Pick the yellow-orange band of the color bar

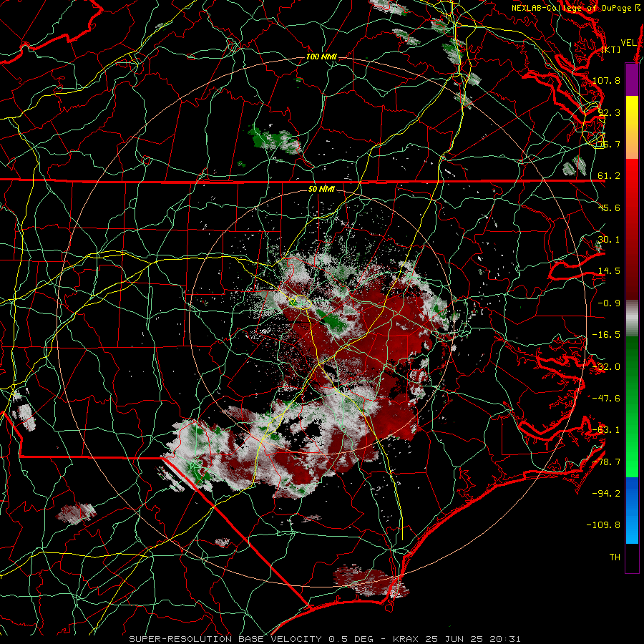632,127
